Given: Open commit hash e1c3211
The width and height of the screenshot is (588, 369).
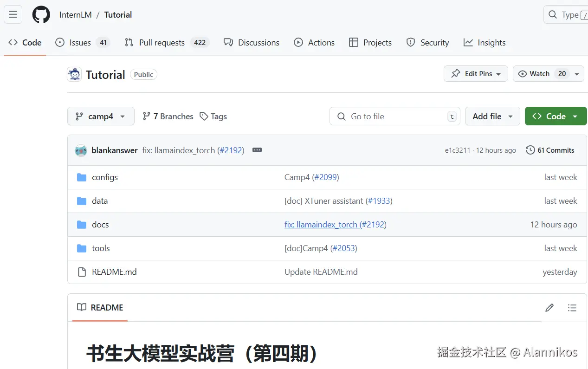Looking at the screenshot, I should click(x=458, y=150).
